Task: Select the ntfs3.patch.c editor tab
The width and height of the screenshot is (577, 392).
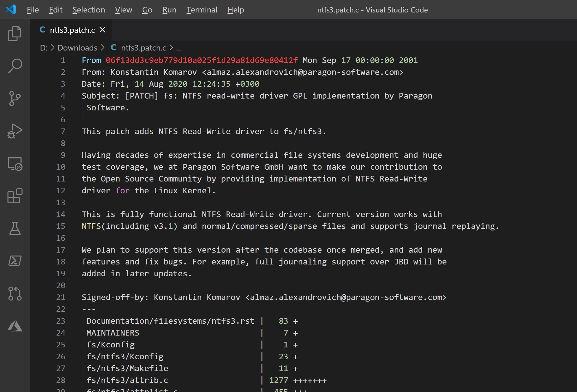Action: coord(72,30)
